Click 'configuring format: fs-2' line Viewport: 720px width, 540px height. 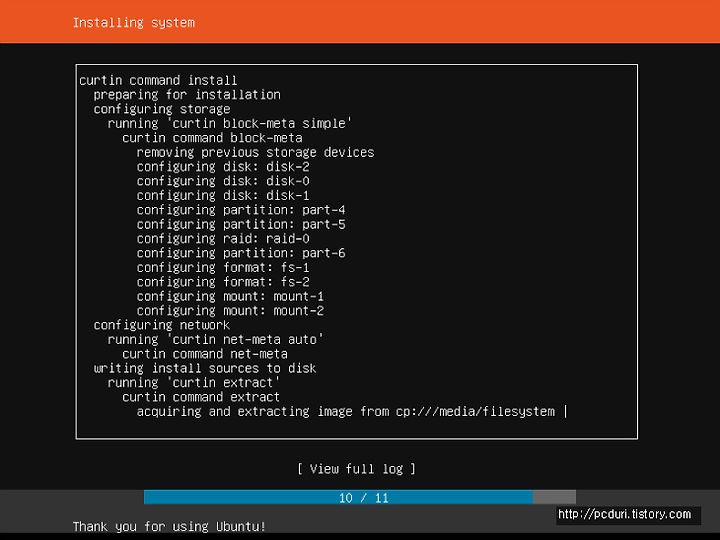coord(223,282)
